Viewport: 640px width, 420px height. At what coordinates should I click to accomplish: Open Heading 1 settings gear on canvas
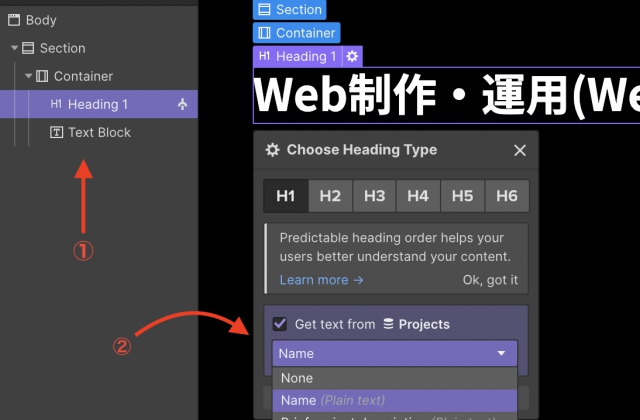point(352,56)
